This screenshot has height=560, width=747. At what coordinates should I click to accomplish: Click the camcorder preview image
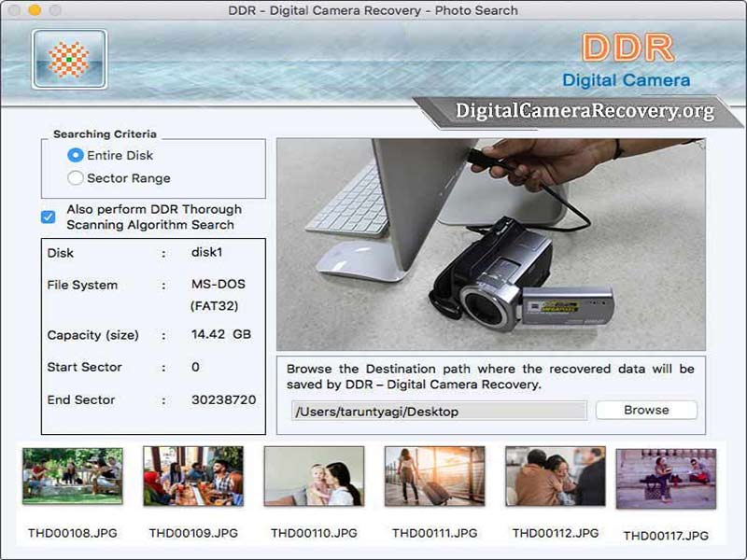[491, 245]
